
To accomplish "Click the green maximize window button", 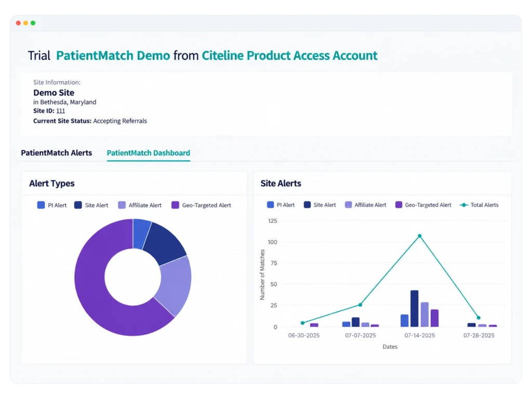I will click(x=33, y=23).
